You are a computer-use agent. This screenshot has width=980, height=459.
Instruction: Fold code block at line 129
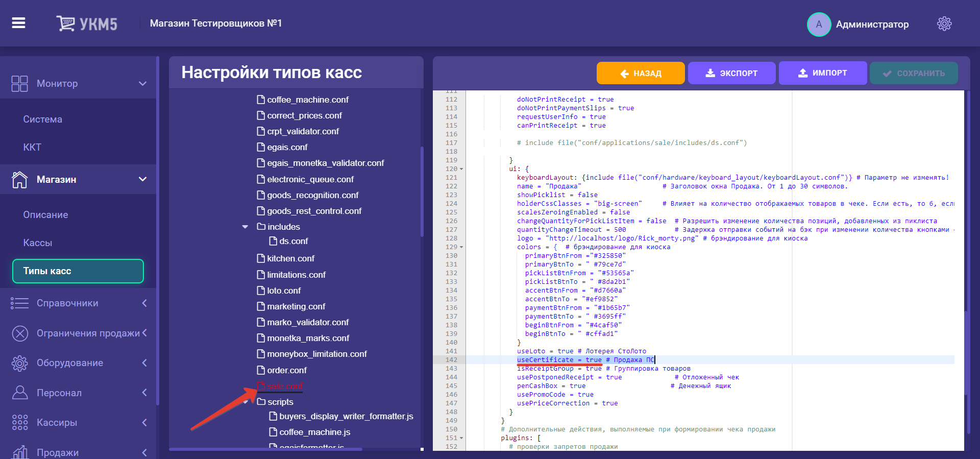click(x=461, y=247)
